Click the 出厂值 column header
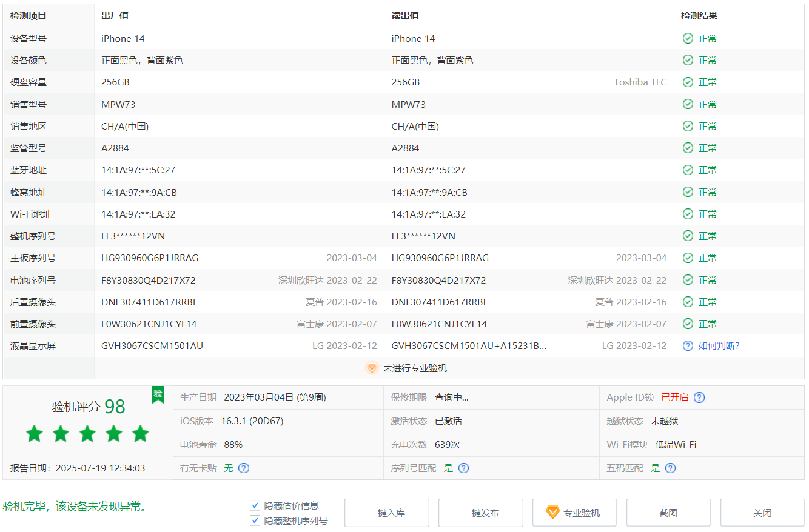 pyautogui.click(x=115, y=16)
